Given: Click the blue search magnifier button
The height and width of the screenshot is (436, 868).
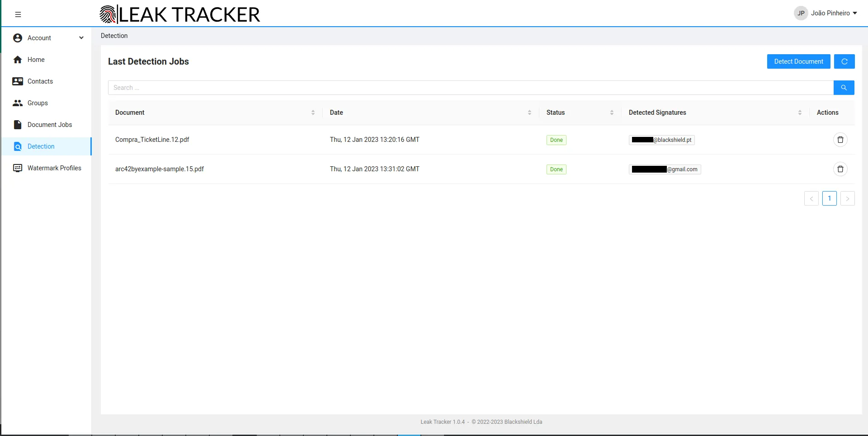Looking at the screenshot, I should click(x=844, y=88).
